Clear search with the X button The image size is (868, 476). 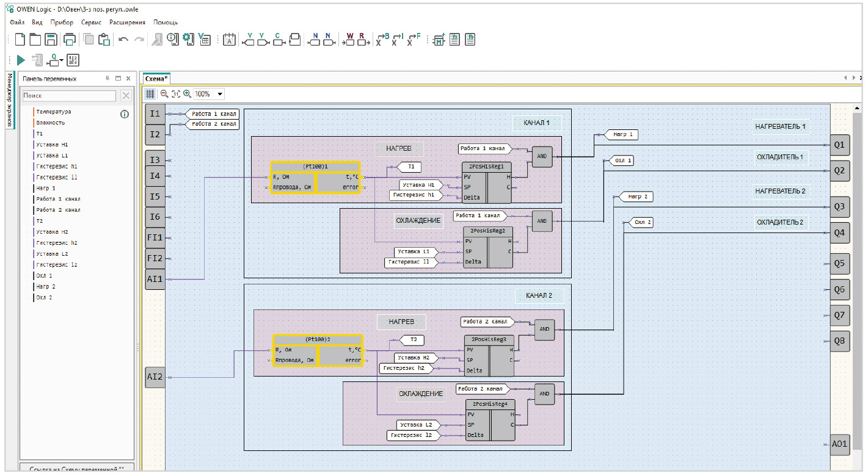coord(125,96)
